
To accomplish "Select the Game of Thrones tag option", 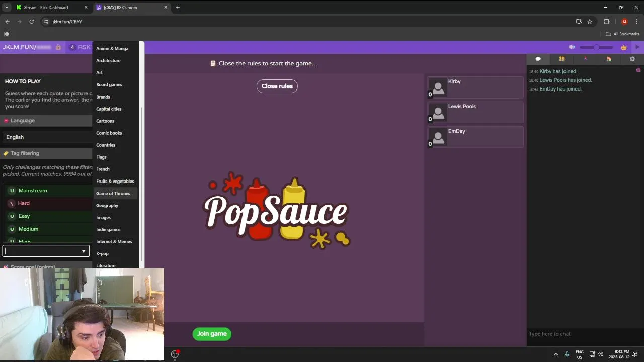I will click(115, 193).
